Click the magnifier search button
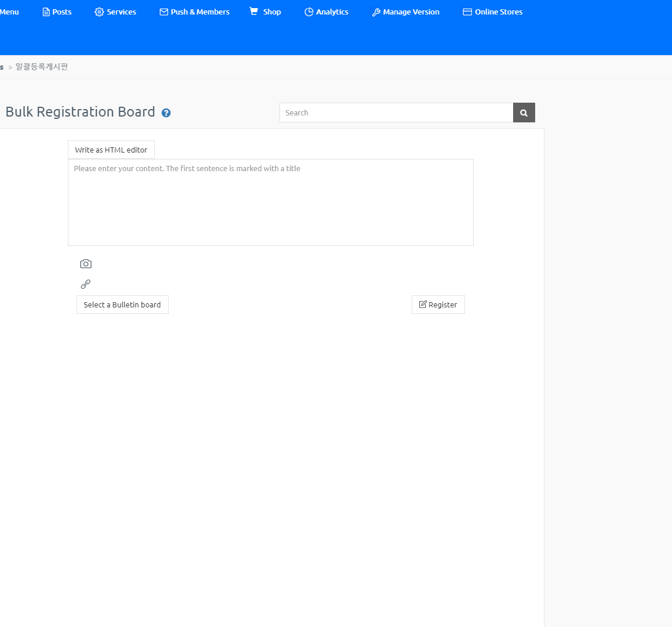This screenshot has height=627, width=672. point(524,113)
